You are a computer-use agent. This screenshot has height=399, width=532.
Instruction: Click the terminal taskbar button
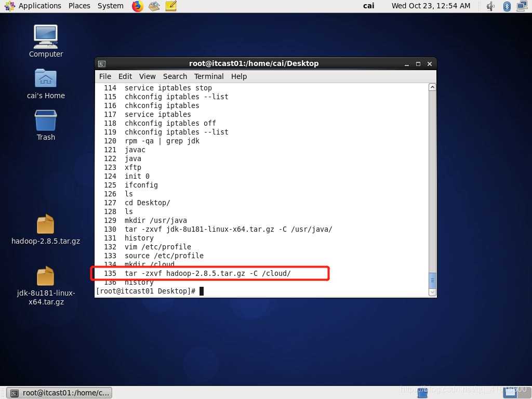(59, 393)
